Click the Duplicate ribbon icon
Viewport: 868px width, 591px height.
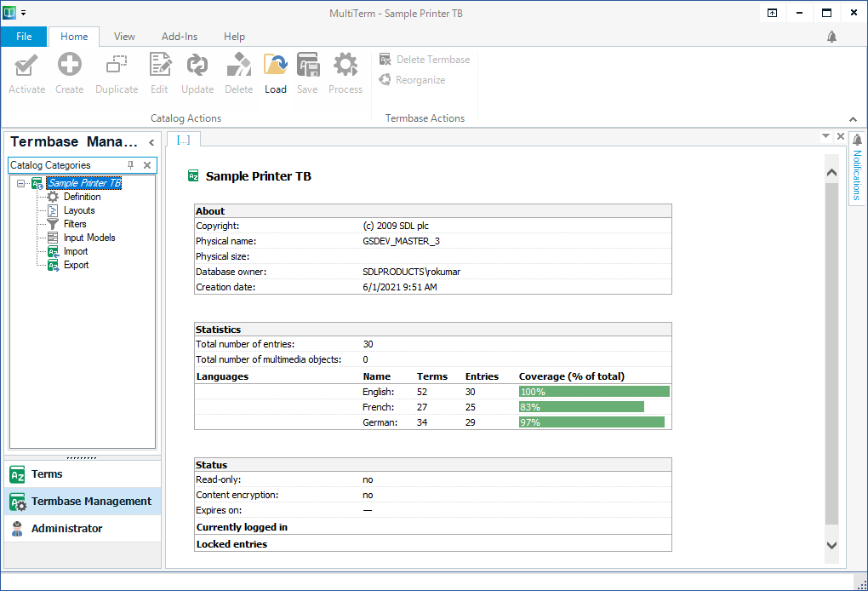pyautogui.click(x=117, y=65)
